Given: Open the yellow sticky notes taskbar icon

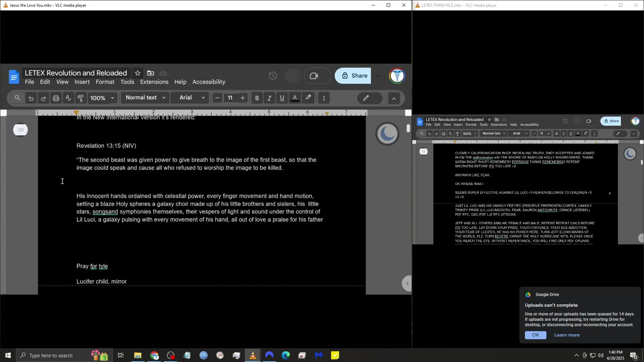Looking at the screenshot, I should coord(335,355).
